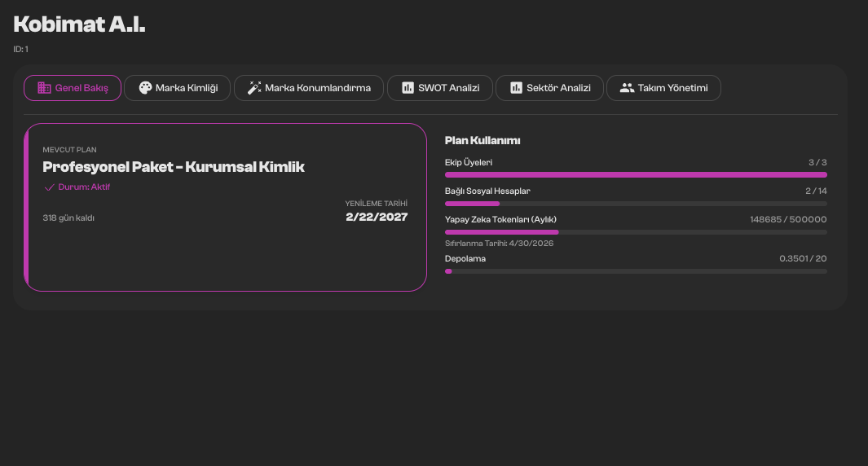Screen dimensions: 868x466
Task: Click Profesyonel Paket - Kurumsal Kimlik heading
Action: (174, 167)
